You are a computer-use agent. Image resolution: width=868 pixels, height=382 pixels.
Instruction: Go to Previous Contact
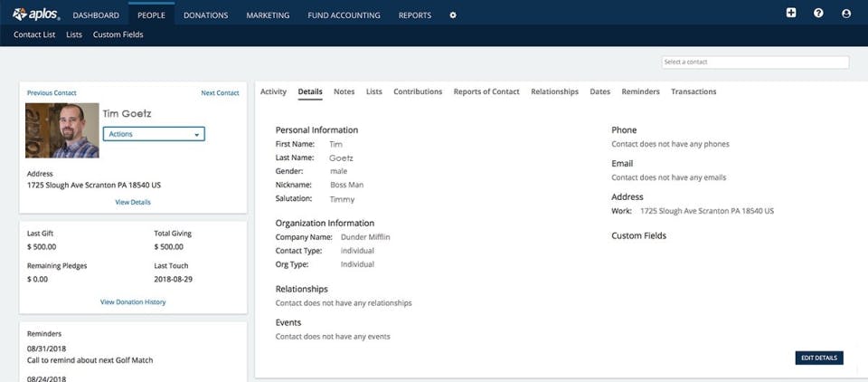(x=52, y=93)
